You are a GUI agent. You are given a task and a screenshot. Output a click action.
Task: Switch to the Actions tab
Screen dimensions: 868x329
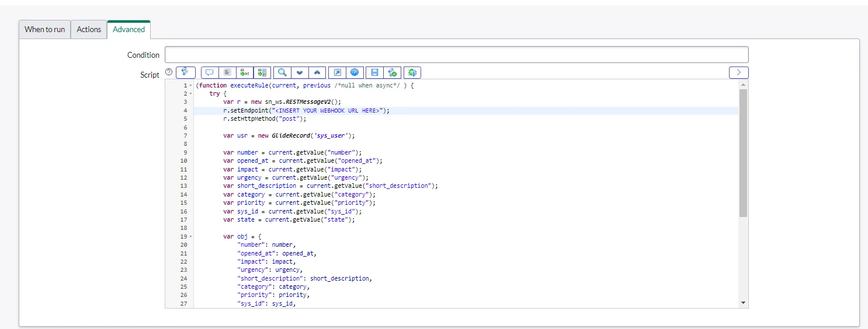89,29
